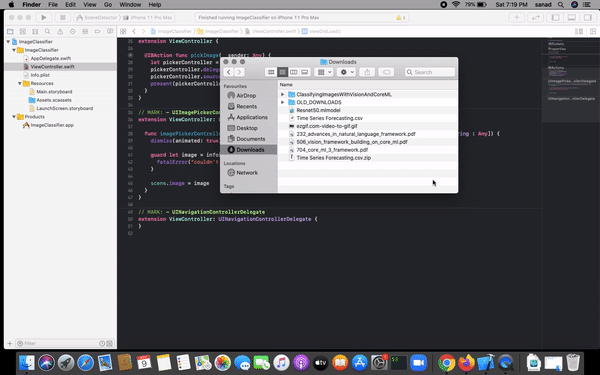This screenshot has width=600, height=375.
Task: Collapse the Resources group in navigator
Action: point(20,83)
